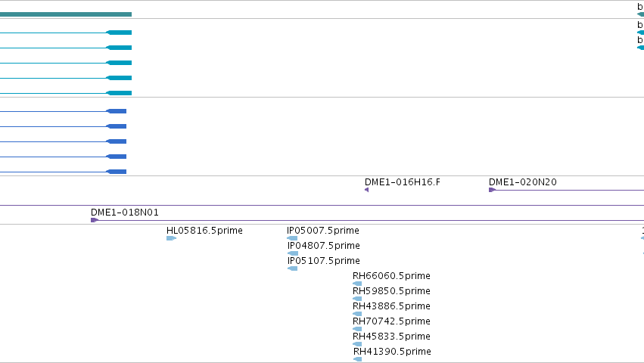Select the first cyan transcript exon block
The image size is (644, 363).
119,33
